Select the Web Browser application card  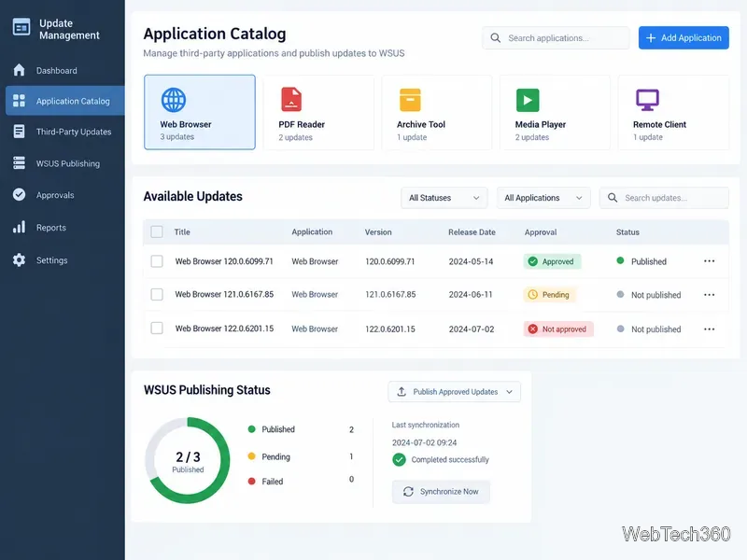(x=200, y=112)
